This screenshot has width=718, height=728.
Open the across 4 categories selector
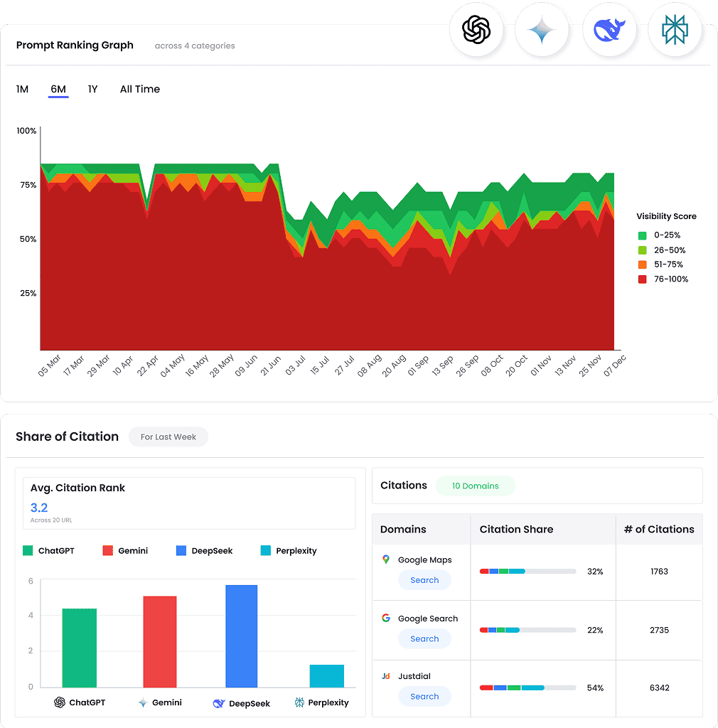[x=194, y=45]
